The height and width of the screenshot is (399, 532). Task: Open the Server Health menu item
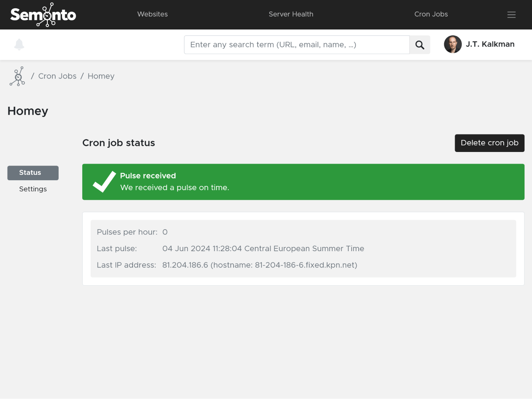(291, 14)
